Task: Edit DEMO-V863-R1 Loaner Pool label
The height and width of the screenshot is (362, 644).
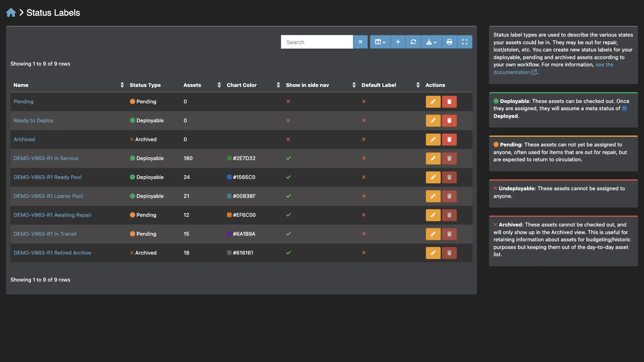Action: 433,196
